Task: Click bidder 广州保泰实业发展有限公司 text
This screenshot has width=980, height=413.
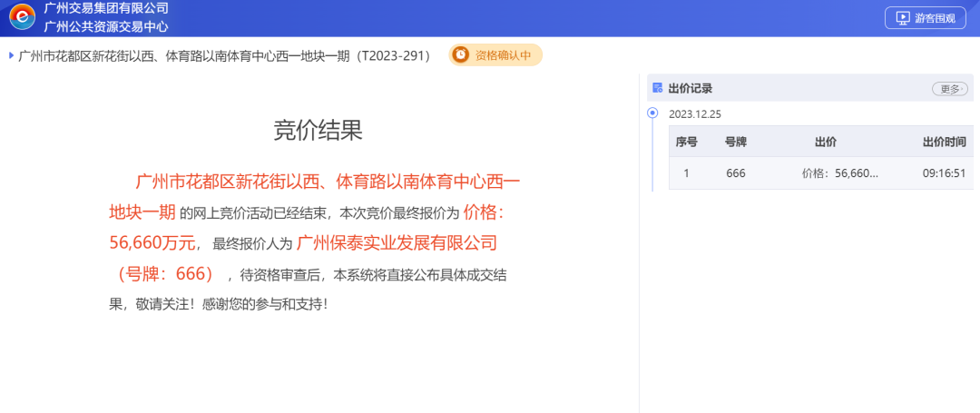Action: [397, 243]
